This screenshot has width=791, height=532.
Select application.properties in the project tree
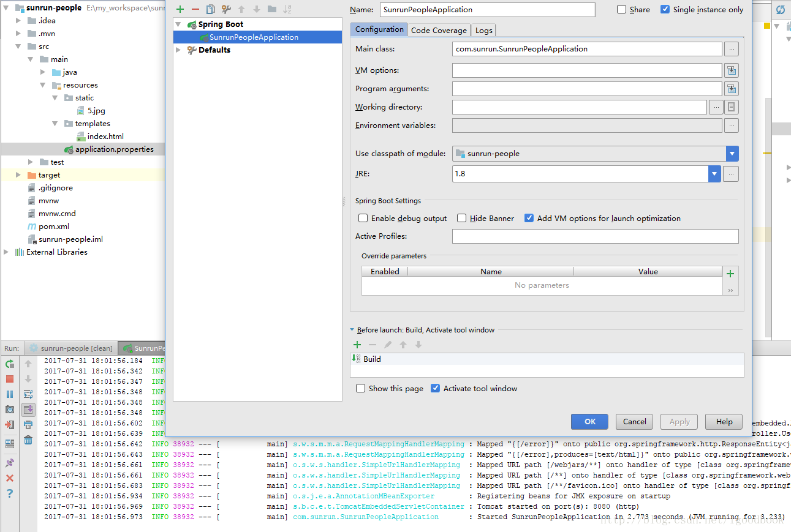pos(115,149)
